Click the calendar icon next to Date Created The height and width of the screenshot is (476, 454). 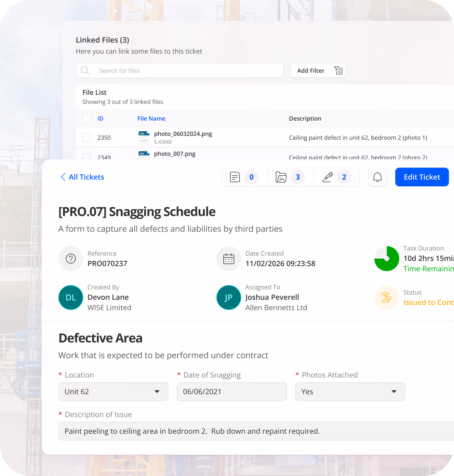click(229, 258)
